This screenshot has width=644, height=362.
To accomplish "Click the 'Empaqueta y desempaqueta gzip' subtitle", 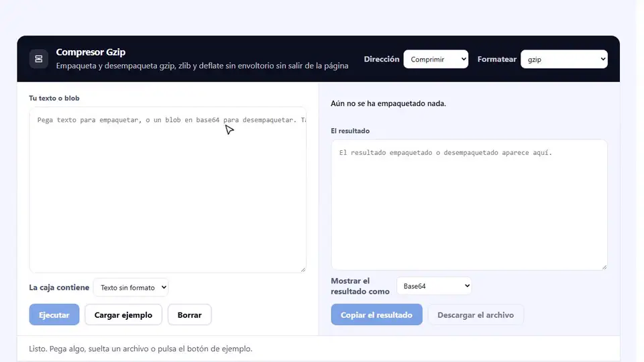I will [x=202, y=66].
